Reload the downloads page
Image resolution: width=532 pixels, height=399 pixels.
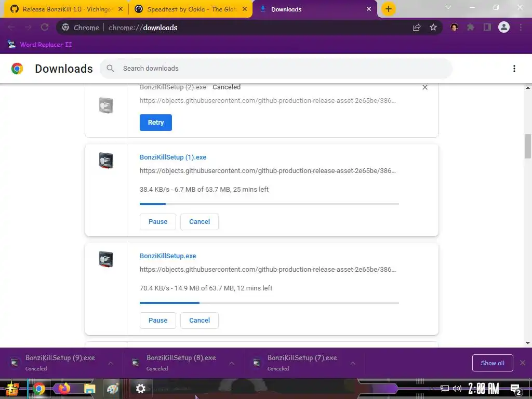(45, 28)
